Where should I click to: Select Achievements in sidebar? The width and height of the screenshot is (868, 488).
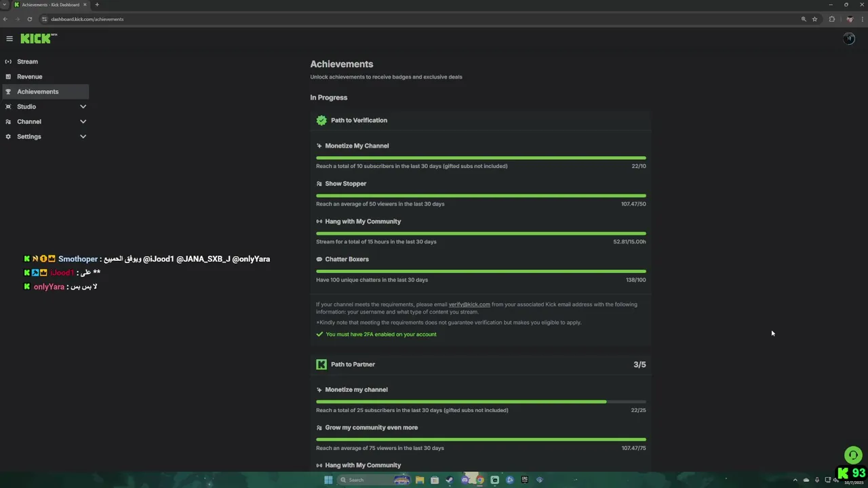(x=45, y=91)
